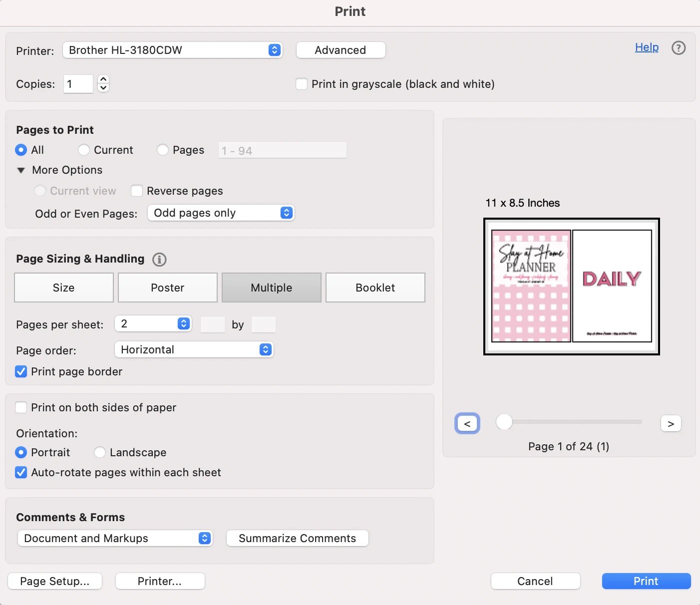
Task: Open the Page order dropdown
Action: (194, 349)
